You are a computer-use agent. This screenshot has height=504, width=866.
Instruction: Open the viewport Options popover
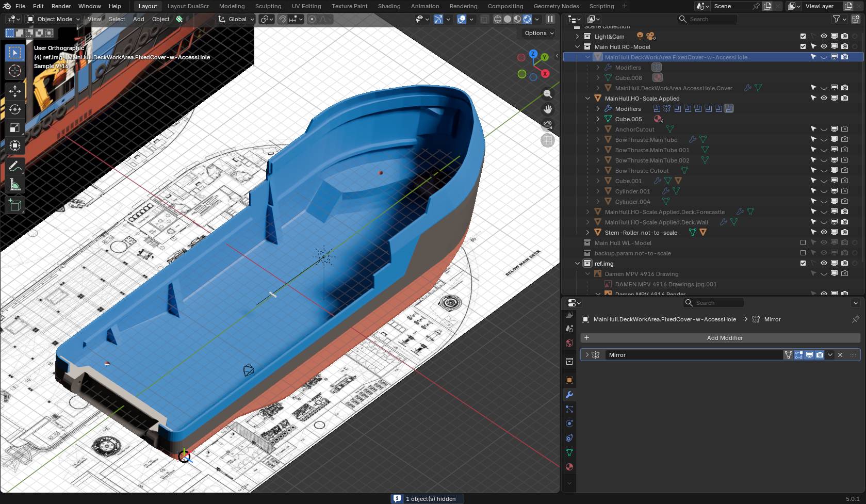point(539,33)
